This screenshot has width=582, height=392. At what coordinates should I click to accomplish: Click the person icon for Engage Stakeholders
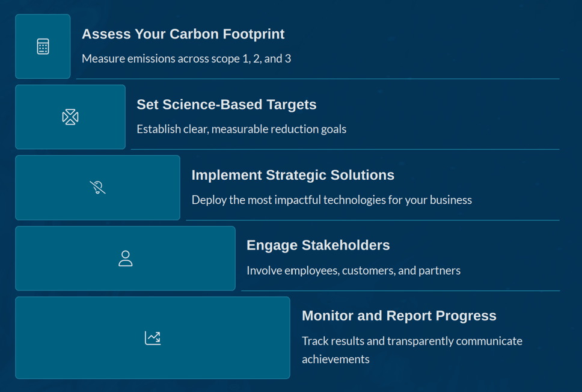125,258
